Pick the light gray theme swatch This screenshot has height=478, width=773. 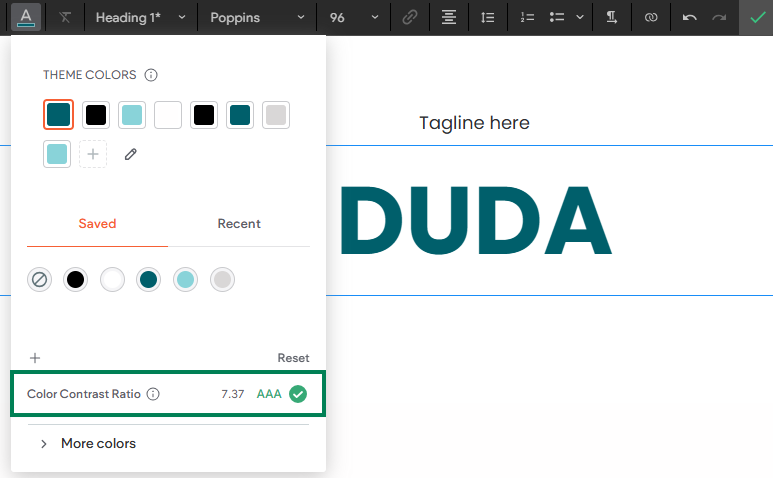coord(276,115)
